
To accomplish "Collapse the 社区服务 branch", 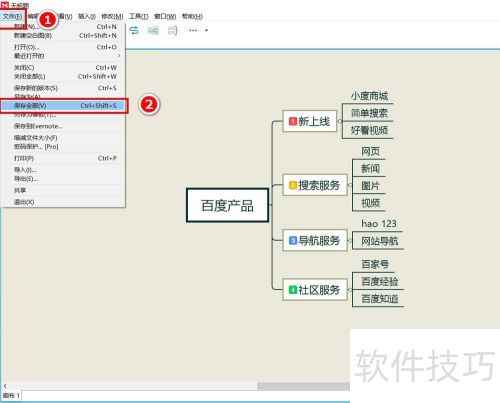I will 350,289.
